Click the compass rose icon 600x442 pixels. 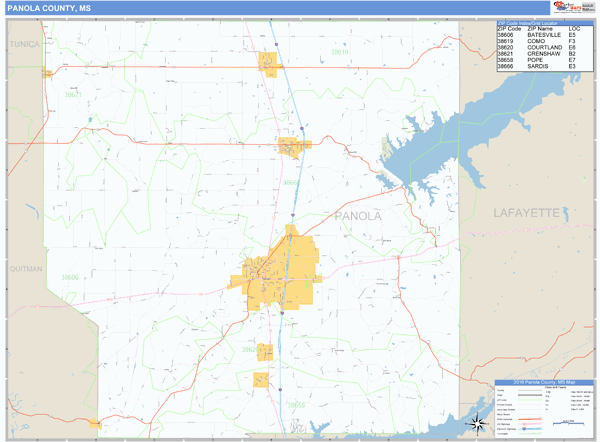pyautogui.click(x=478, y=421)
